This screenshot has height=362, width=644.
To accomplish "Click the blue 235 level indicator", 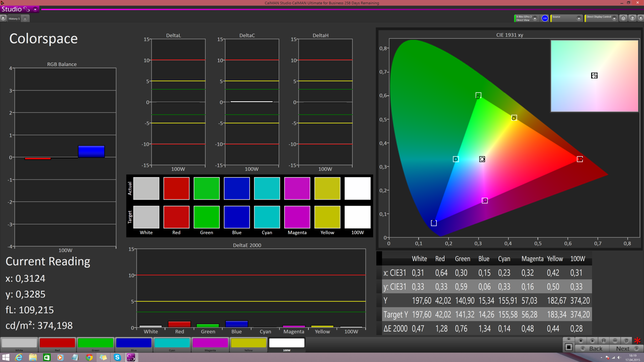I will [x=545, y=18].
